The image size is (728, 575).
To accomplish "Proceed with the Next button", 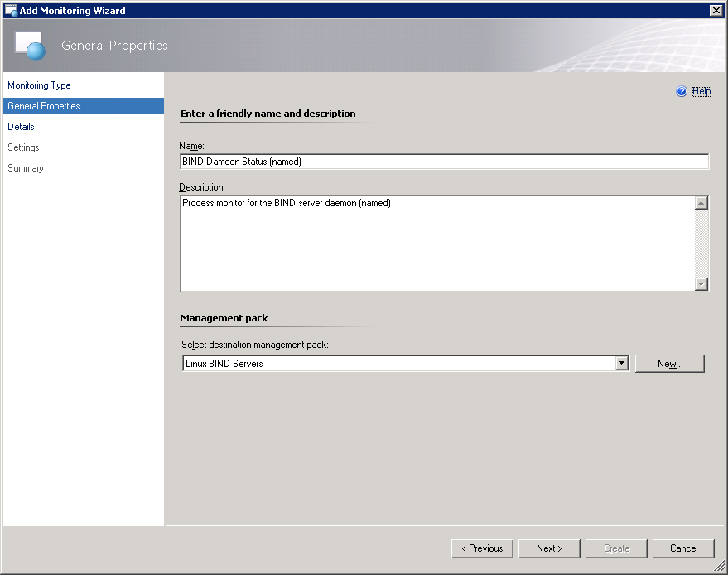I will tap(548, 548).
